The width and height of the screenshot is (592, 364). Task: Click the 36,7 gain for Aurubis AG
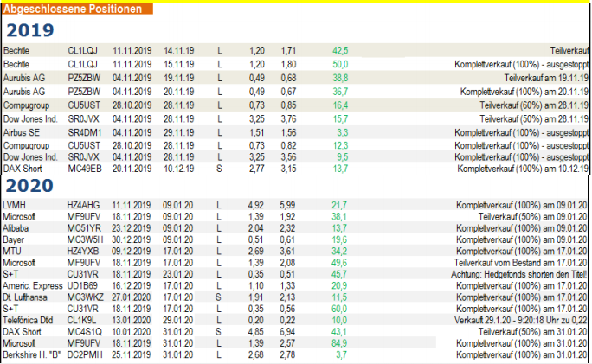pyautogui.click(x=340, y=92)
